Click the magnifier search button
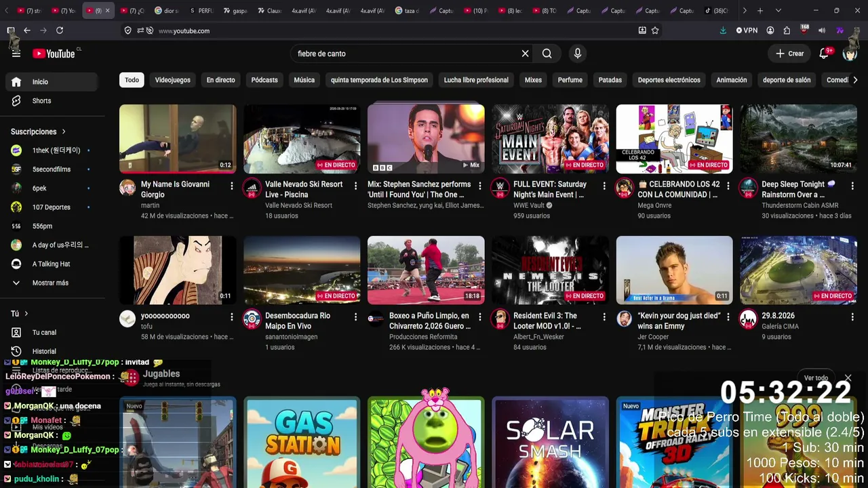 (547, 54)
